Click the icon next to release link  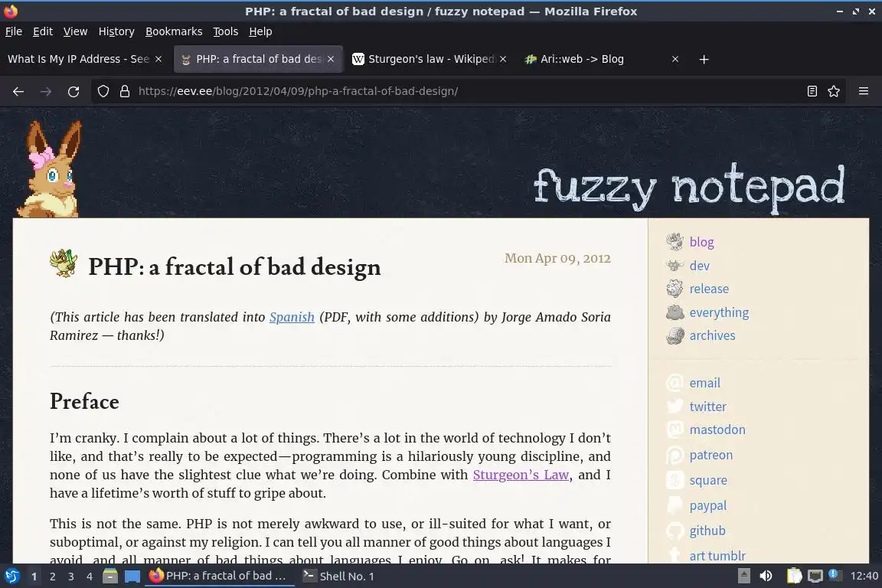click(x=675, y=289)
